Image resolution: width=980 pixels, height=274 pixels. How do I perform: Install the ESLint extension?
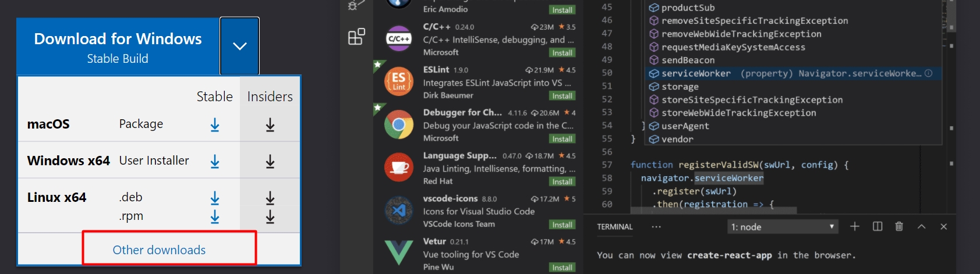(x=562, y=96)
